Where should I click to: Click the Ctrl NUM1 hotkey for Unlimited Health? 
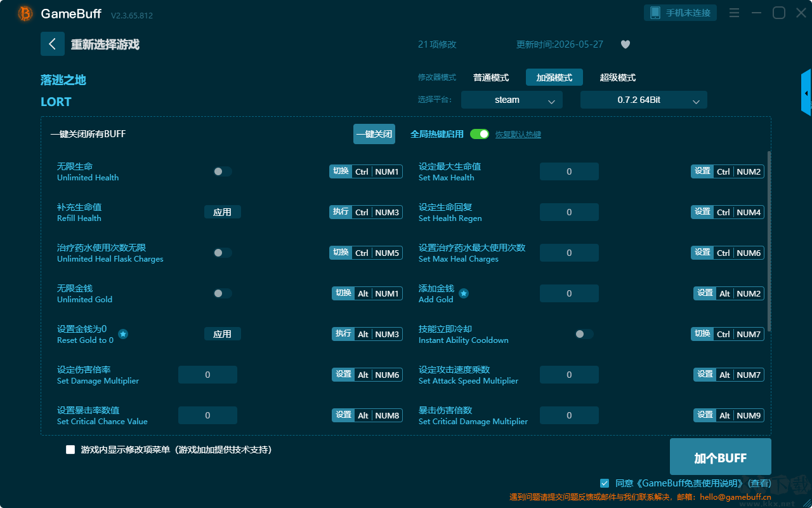click(x=366, y=171)
